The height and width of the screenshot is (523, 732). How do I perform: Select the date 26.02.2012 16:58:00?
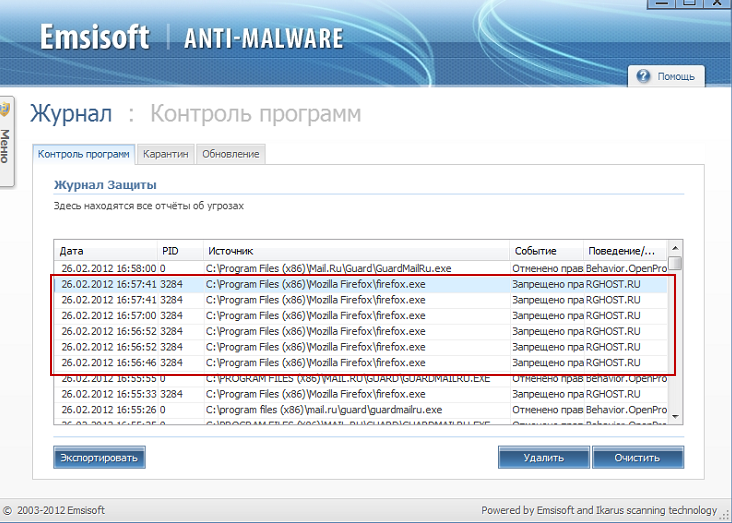pyautogui.click(x=109, y=269)
